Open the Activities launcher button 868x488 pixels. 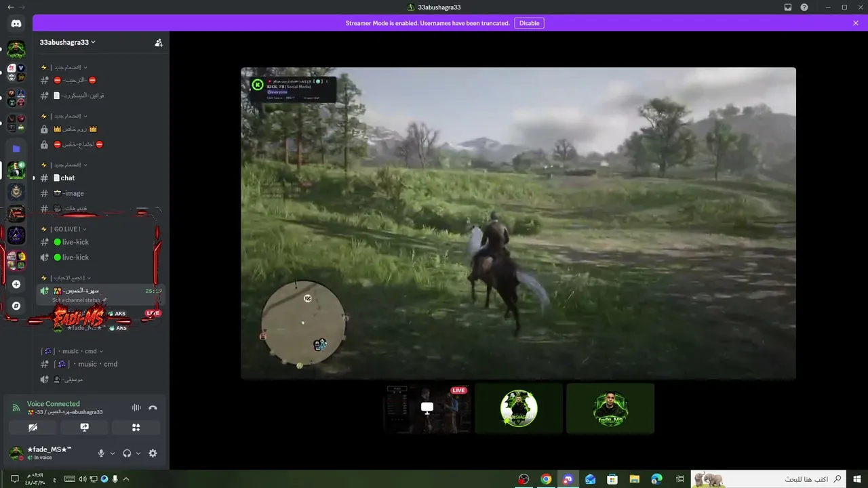[136, 428]
